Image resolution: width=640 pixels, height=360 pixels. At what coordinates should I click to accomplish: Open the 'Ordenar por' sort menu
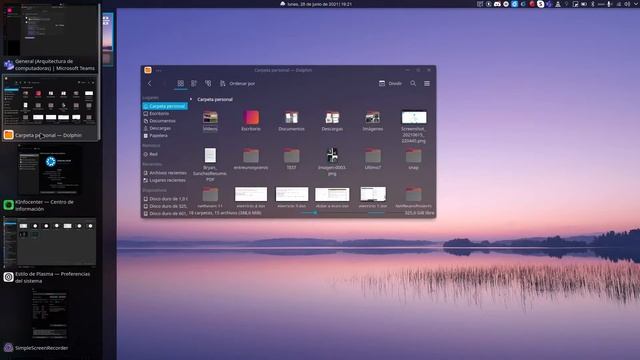(x=237, y=83)
